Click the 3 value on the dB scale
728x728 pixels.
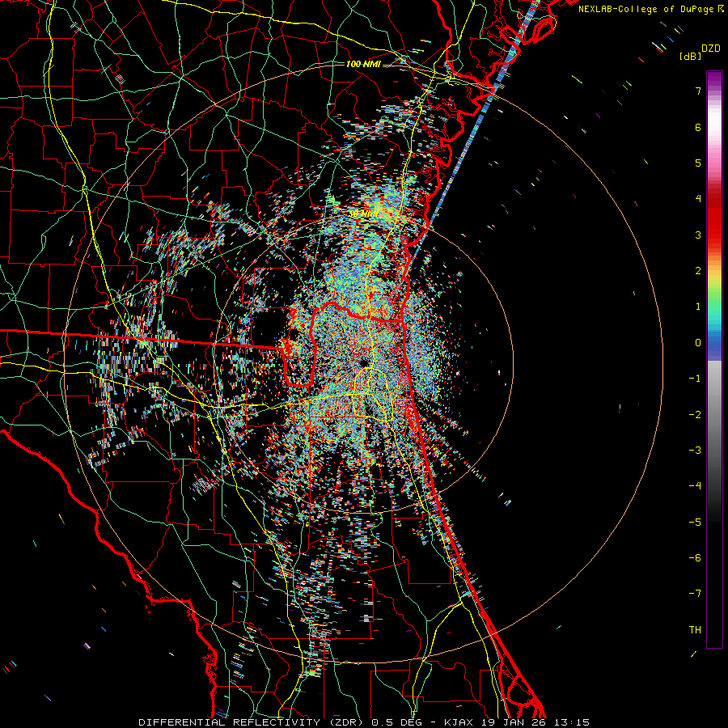(698, 235)
